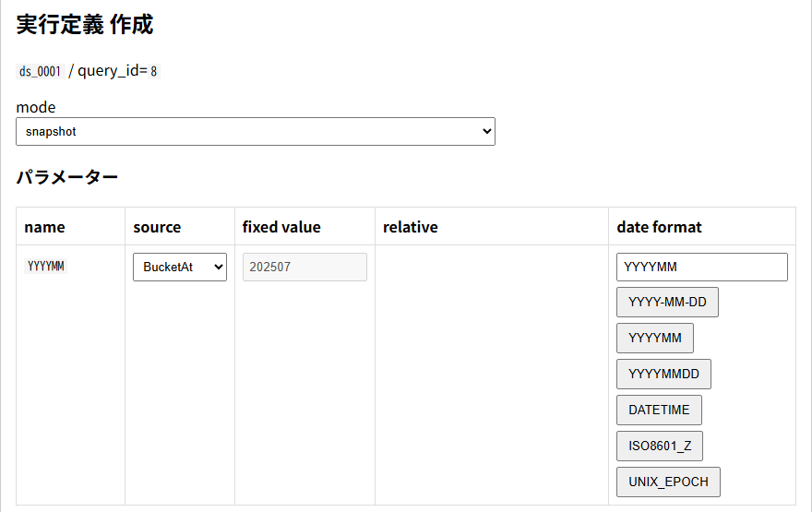The width and height of the screenshot is (812, 512).
Task: Focus the date format text input
Action: 701,267
